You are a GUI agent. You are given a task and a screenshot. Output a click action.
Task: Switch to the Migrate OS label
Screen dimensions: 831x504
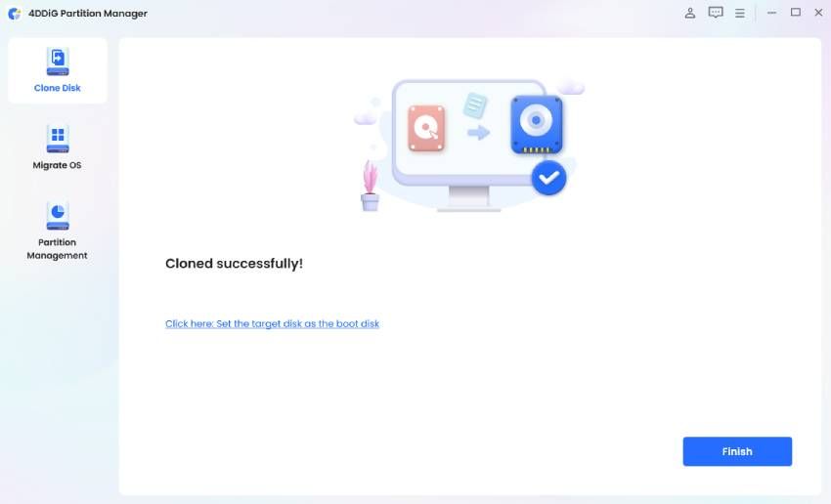[58, 165]
